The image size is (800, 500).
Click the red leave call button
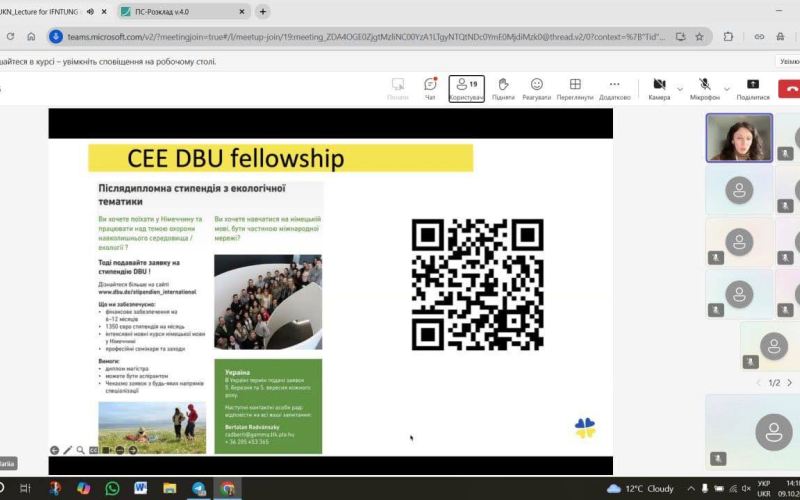790,88
